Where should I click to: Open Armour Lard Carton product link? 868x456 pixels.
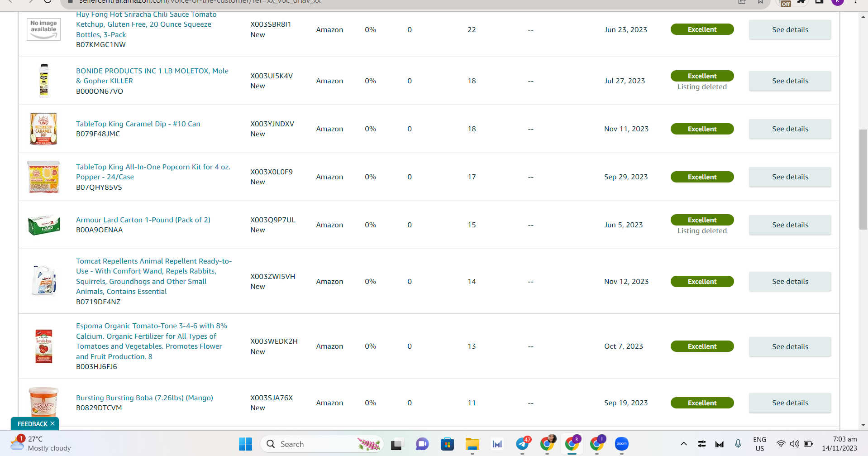143,220
